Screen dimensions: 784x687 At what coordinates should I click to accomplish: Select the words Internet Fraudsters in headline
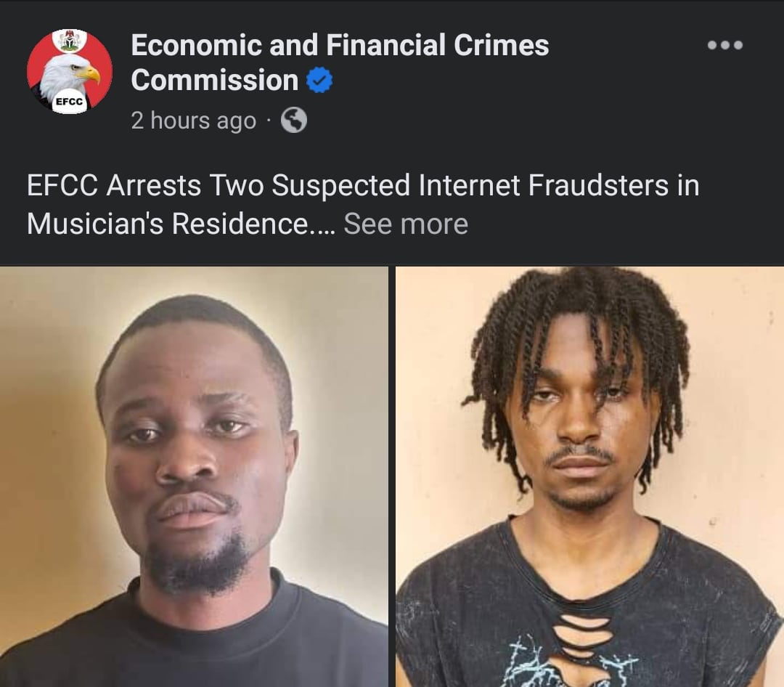click(544, 185)
